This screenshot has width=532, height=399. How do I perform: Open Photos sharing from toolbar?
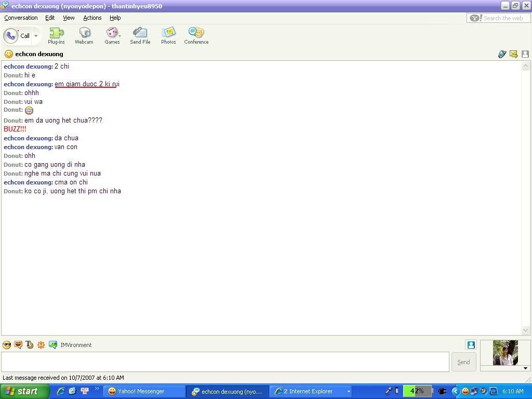168,35
